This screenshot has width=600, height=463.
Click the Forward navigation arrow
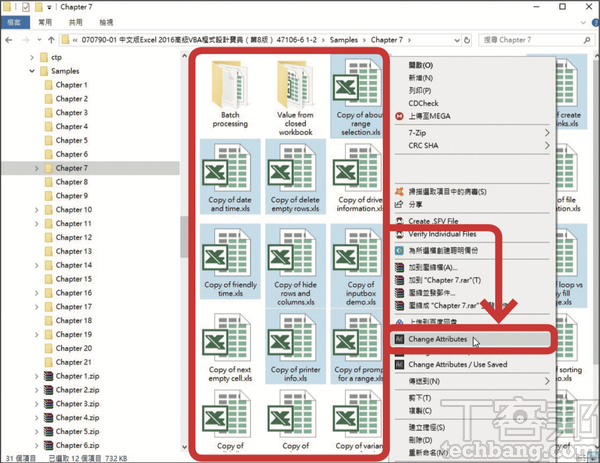(x=25, y=40)
